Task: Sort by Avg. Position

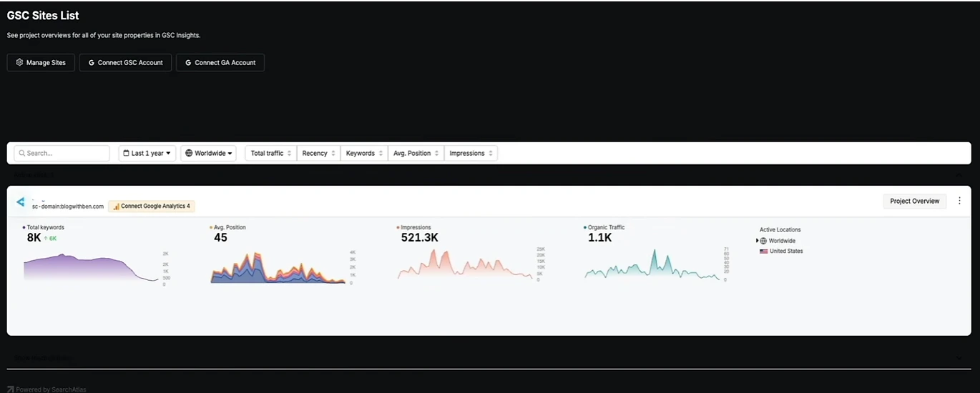Action: (416, 154)
